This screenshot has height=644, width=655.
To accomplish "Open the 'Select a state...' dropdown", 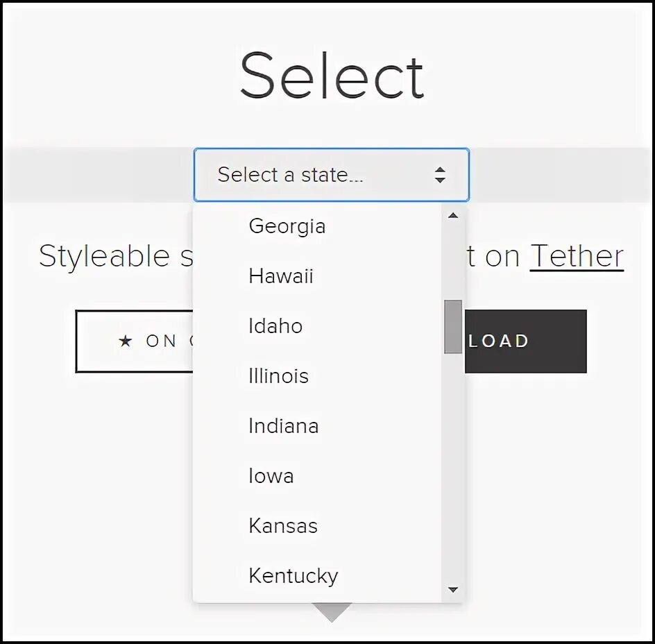I will pos(331,175).
